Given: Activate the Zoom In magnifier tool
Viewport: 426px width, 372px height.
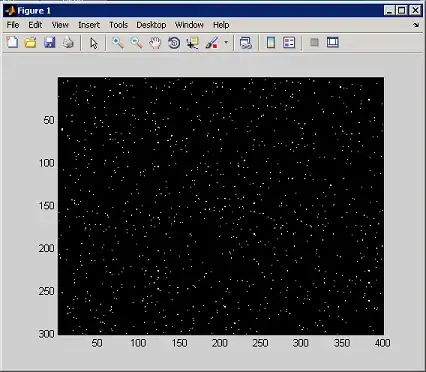Looking at the screenshot, I should pyautogui.click(x=118, y=43).
